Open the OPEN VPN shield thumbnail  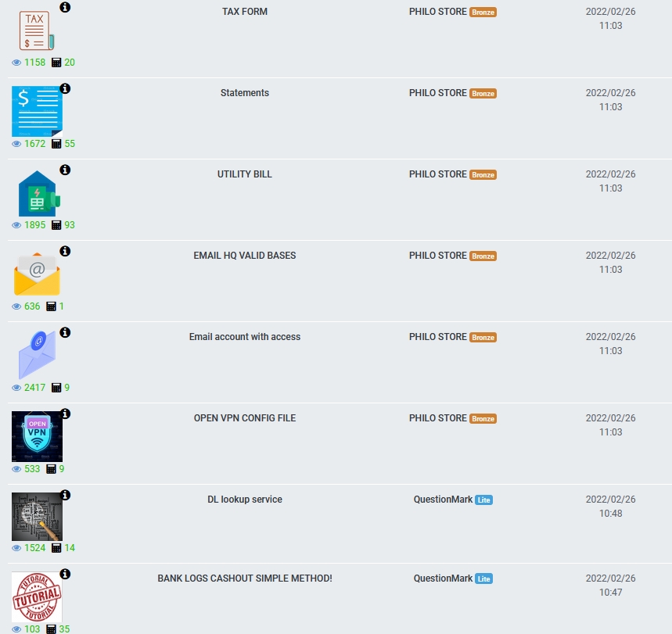[x=37, y=436]
